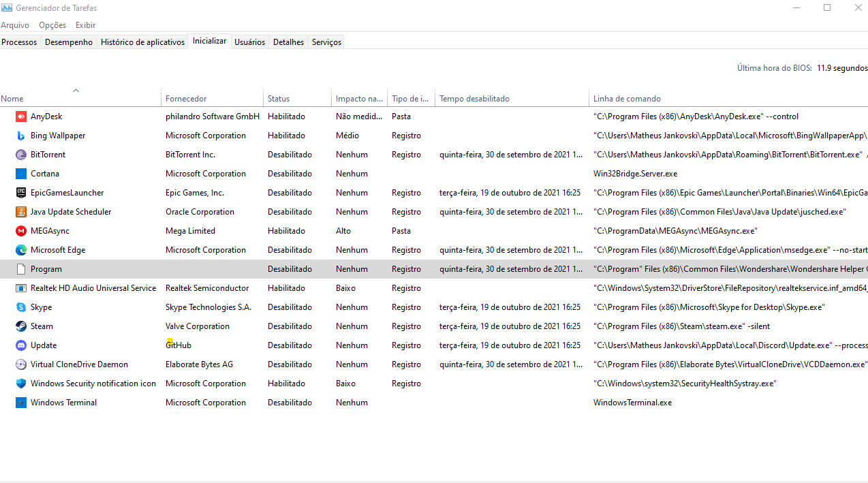
Task: Click the Task Manager title bar icon
Action: (7, 8)
